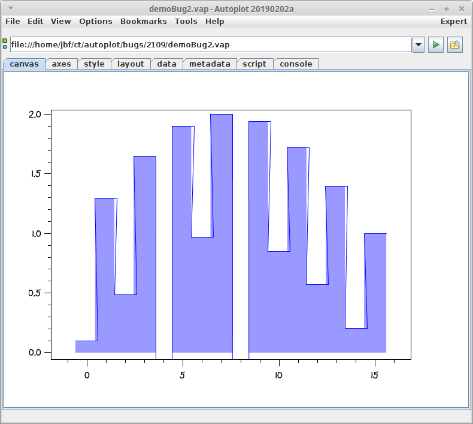Switch to the script tab
The image size is (473, 424).
[x=254, y=64]
